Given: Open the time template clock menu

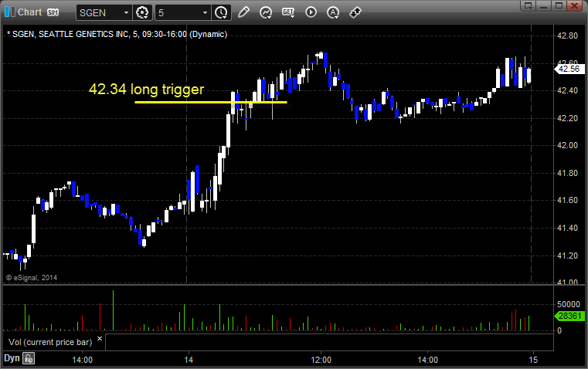Looking at the screenshot, I should tap(221, 12).
